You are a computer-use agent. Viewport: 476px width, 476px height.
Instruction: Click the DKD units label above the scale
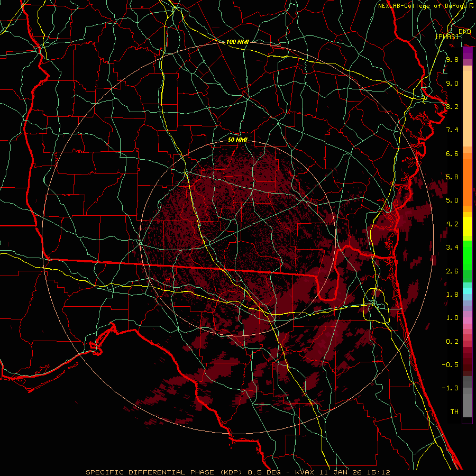tap(464, 32)
